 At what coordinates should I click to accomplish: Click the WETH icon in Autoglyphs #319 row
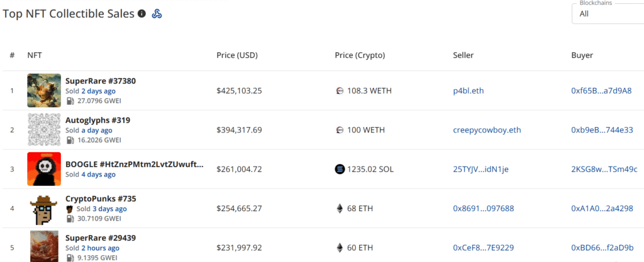pos(340,130)
